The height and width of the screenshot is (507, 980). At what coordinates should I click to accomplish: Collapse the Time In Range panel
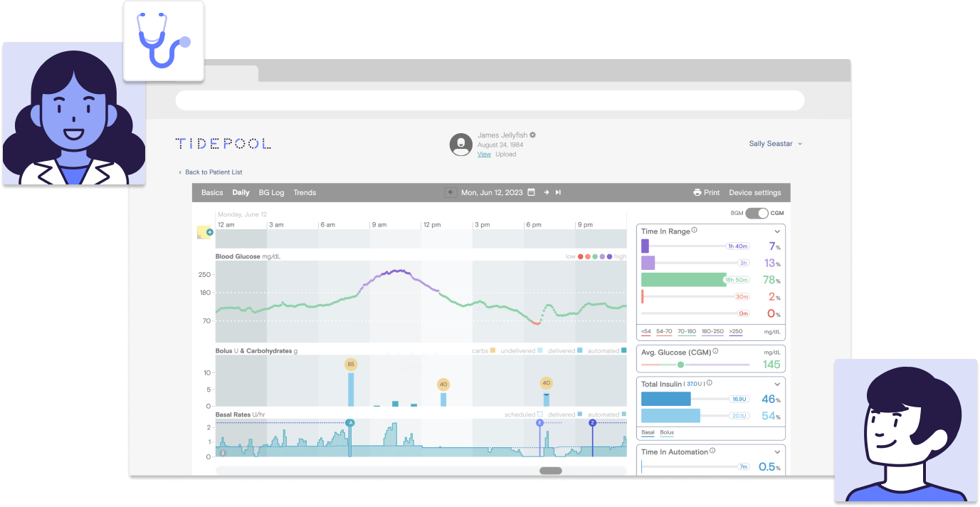pyautogui.click(x=776, y=231)
